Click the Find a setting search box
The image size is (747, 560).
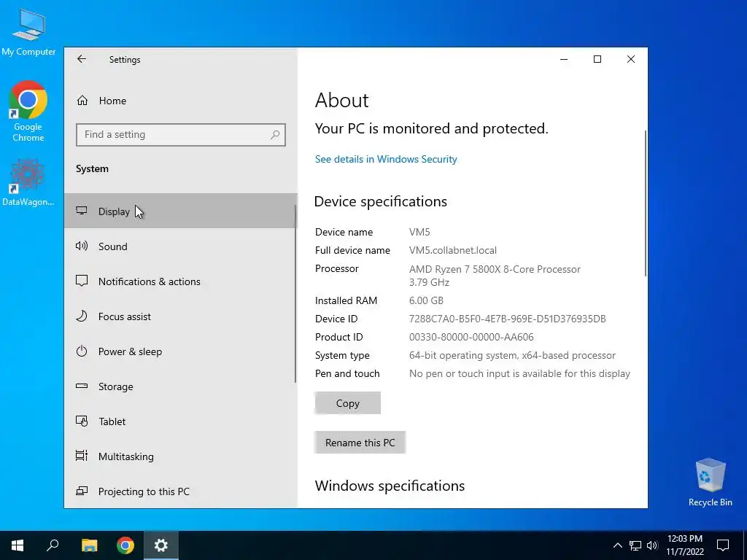point(181,135)
